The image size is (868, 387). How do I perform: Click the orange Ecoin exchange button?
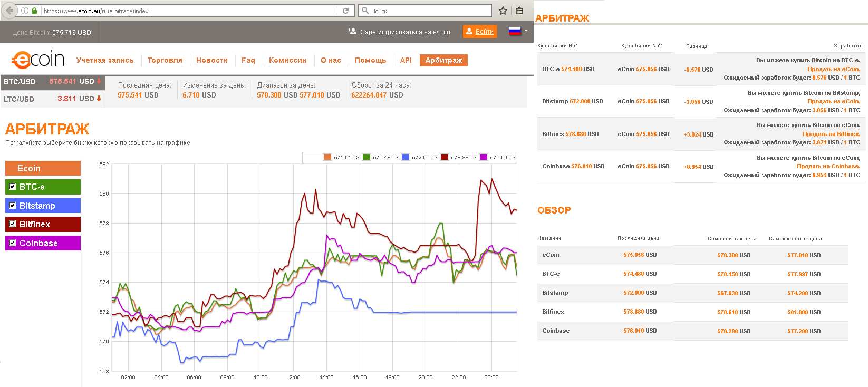43,168
